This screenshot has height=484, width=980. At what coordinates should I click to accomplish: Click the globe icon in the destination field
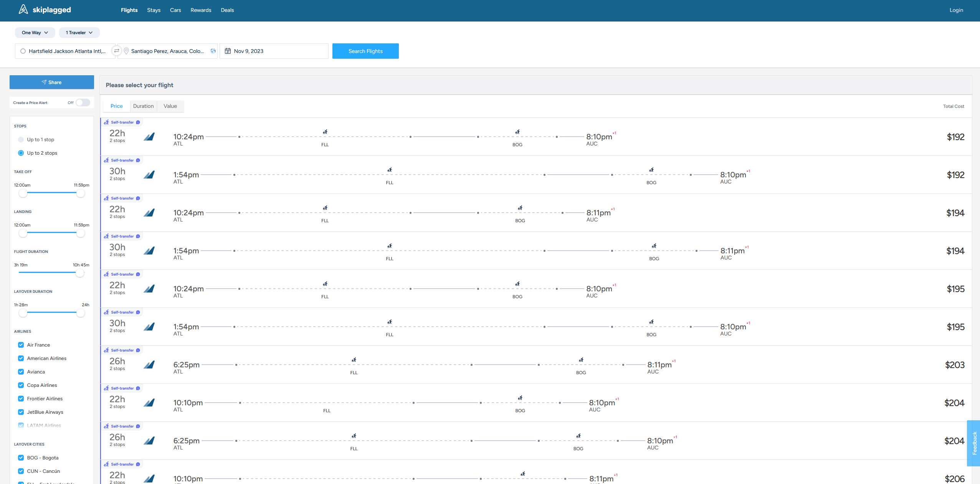pos(213,51)
